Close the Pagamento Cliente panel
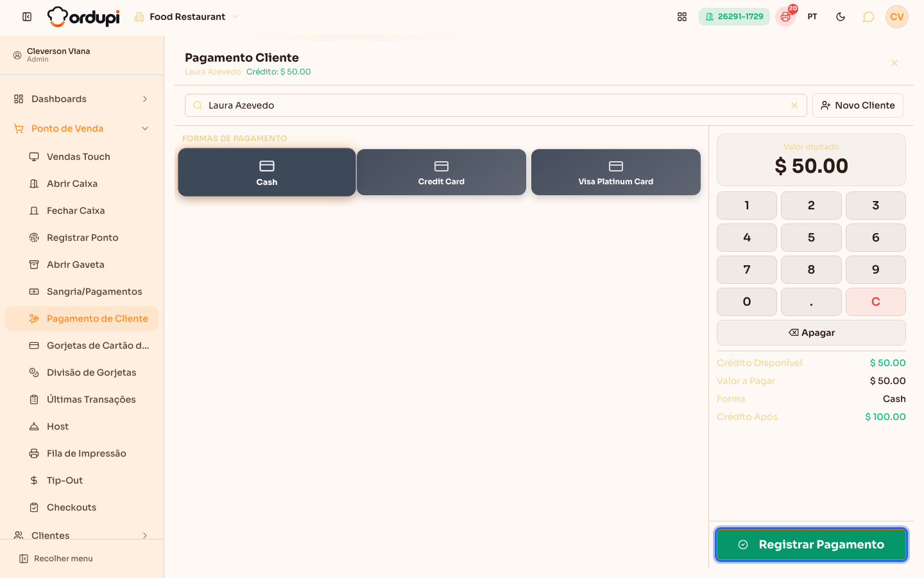This screenshot has width=924, height=578. [894, 63]
